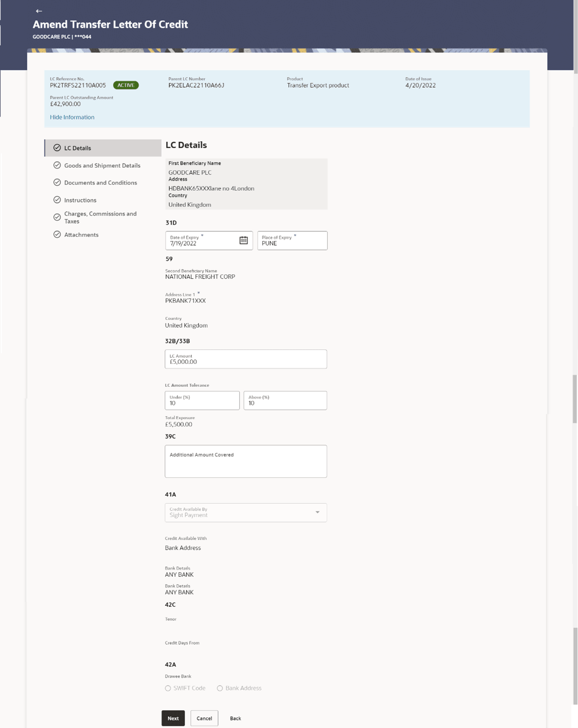This screenshot has height=728, width=578.
Task: Click the Attachments step check icon
Action: click(x=57, y=235)
